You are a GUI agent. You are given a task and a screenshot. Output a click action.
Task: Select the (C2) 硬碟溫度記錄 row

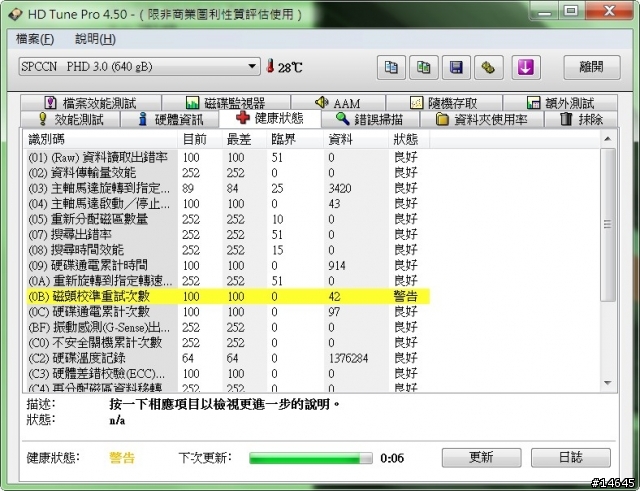pyautogui.click(x=228, y=358)
